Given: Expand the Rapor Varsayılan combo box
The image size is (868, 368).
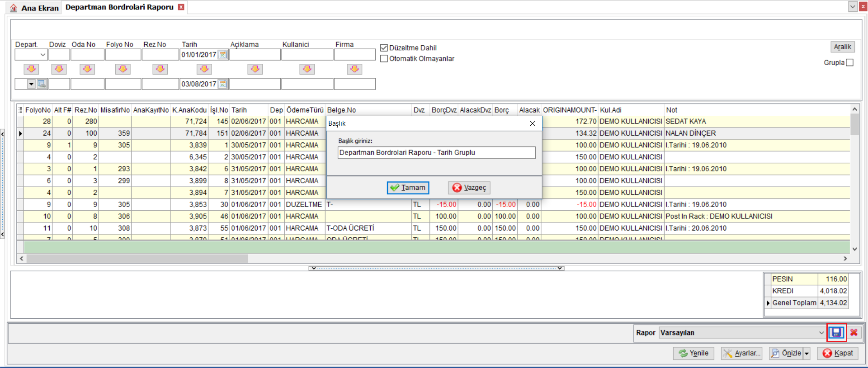Looking at the screenshot, I should pos(821,333).
